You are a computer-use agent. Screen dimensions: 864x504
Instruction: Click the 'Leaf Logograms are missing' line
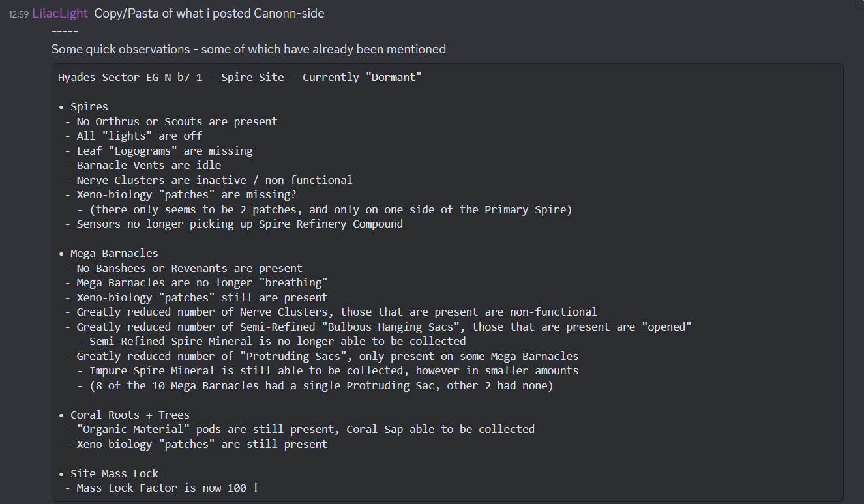pos(158,151)
